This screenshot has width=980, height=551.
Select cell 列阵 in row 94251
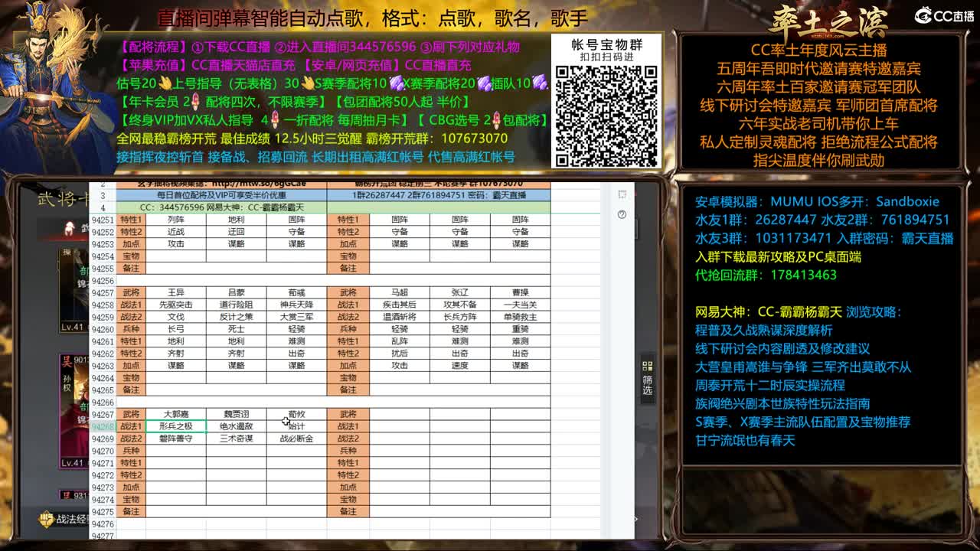click(176, 220)
